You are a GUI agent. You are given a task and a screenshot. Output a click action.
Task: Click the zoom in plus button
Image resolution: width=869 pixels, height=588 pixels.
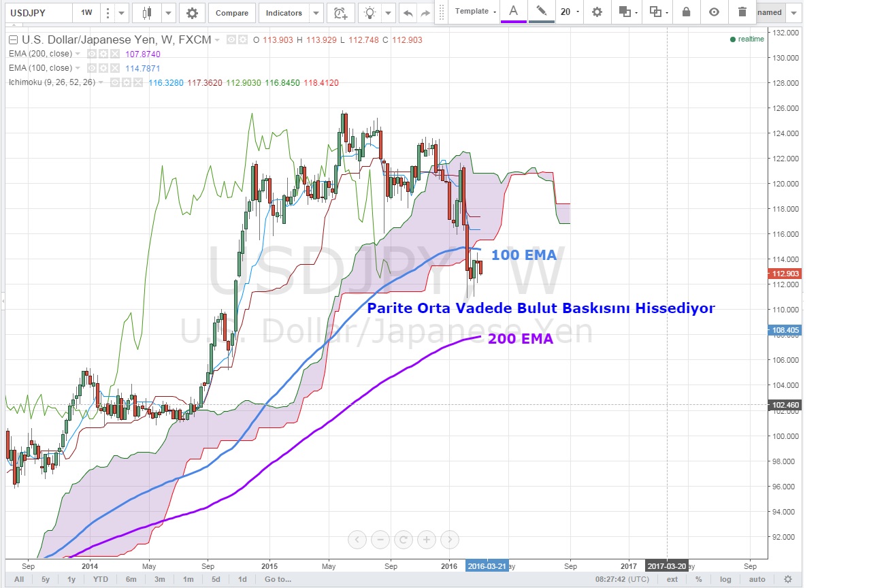(x=427, y=540)
